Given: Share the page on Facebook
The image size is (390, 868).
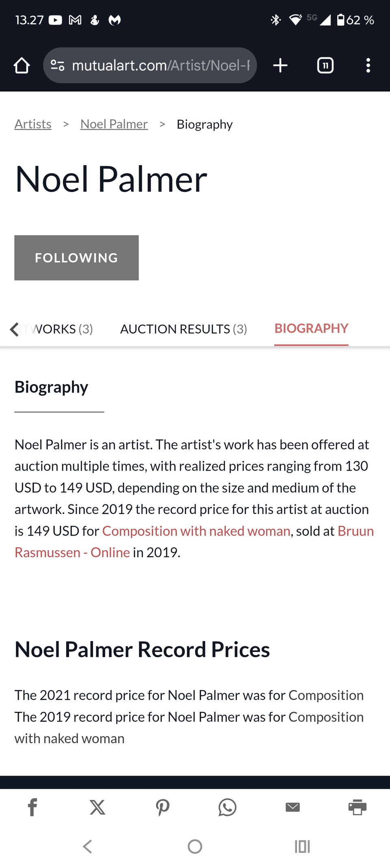Looking at the screenshot, I should 32,807.
